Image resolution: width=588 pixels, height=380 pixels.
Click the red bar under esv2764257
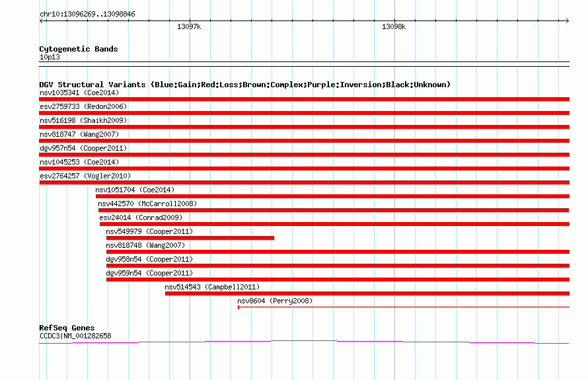click(304, 182)
